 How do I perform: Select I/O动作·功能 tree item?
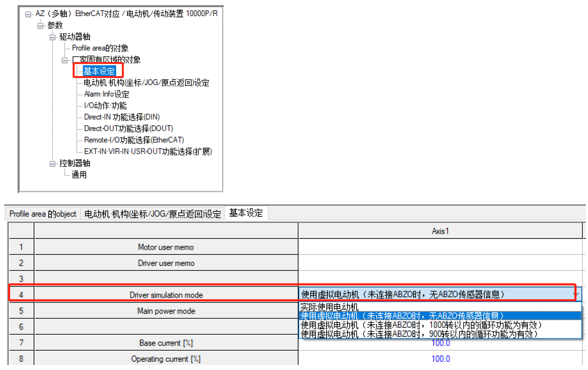pyautogui.click(x=105, y=106)
